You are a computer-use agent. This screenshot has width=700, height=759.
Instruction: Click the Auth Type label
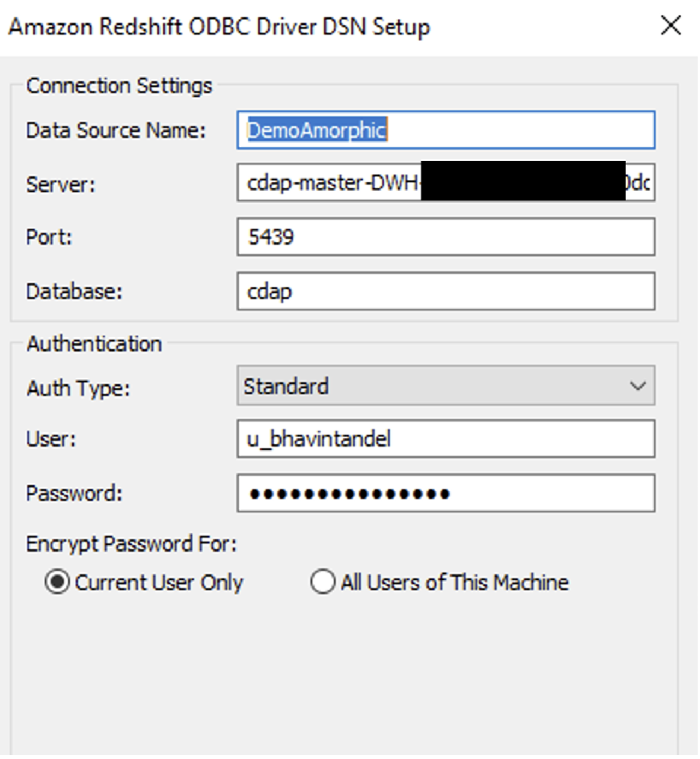[79, 388]
